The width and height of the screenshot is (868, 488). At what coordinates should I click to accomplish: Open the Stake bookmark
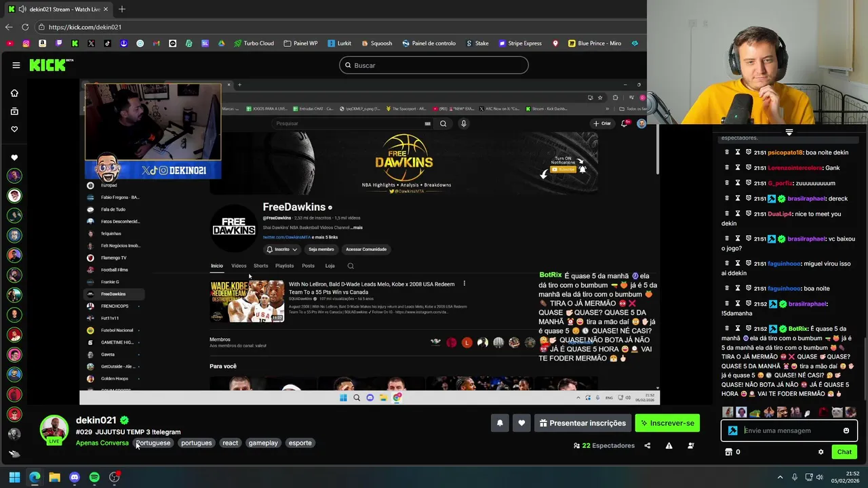coord(477,43)
